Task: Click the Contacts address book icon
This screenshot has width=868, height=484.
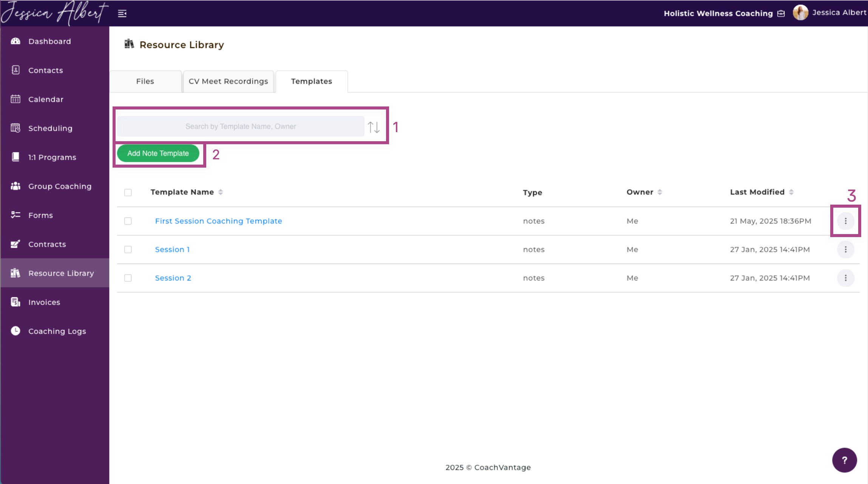Action: point(15,70)
